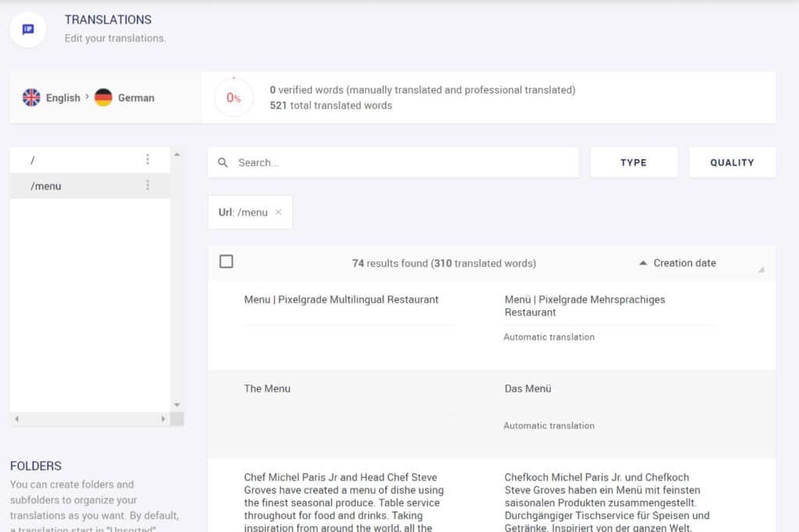Edit the Das Menü translation
Image resolution: width=799 pixels, height=532 pixels.
coord(528,388)
